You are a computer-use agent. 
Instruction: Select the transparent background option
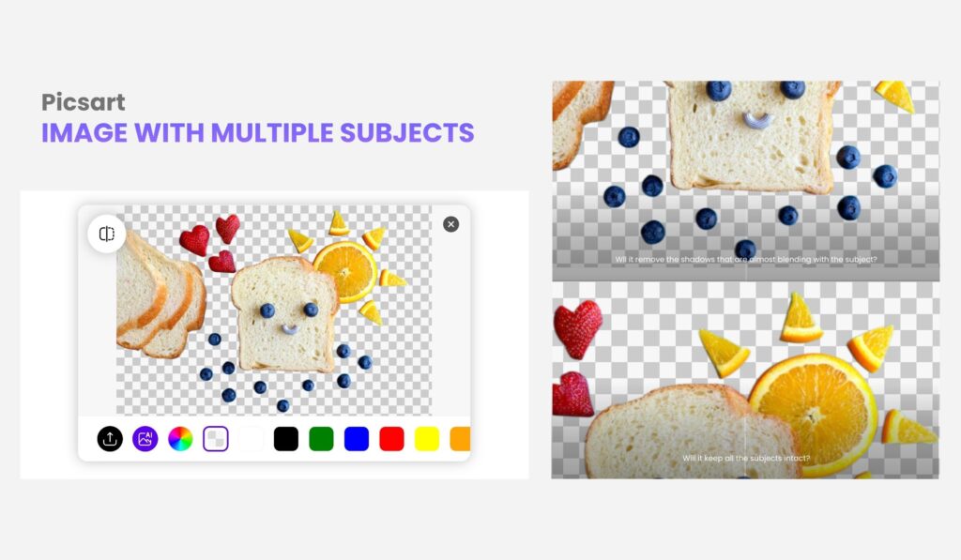(x=216, y=439)
